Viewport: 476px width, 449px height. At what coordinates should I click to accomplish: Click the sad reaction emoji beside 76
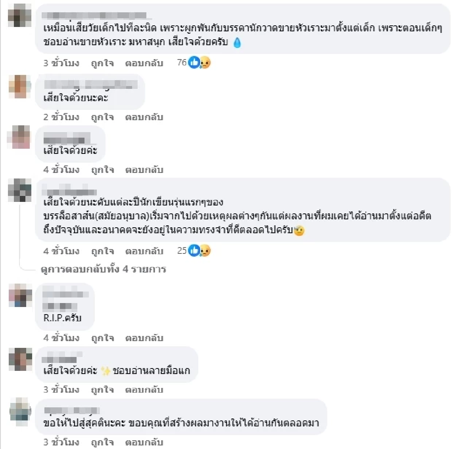tap(205, 63)
